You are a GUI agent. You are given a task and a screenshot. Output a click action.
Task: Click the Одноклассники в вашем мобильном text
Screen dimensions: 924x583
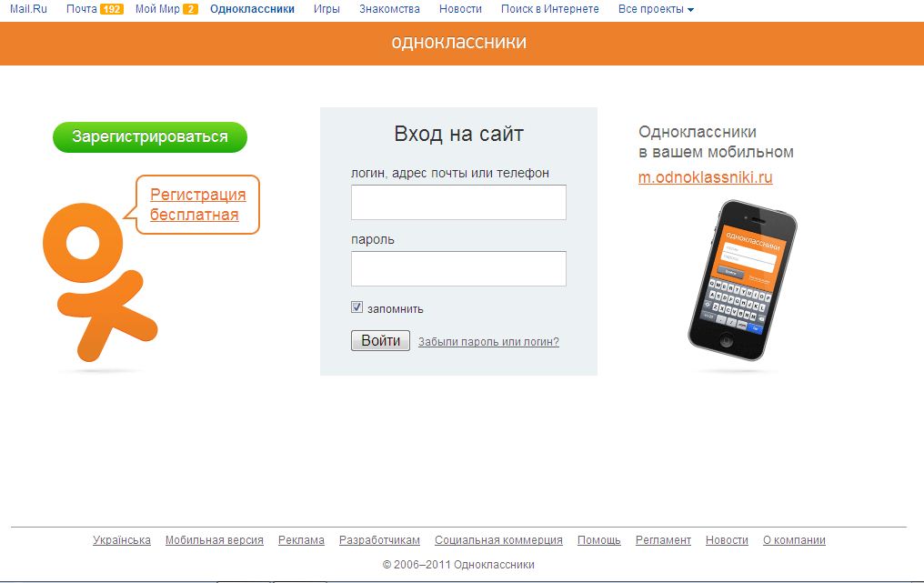pyautogui.click(x=716, y=142)
